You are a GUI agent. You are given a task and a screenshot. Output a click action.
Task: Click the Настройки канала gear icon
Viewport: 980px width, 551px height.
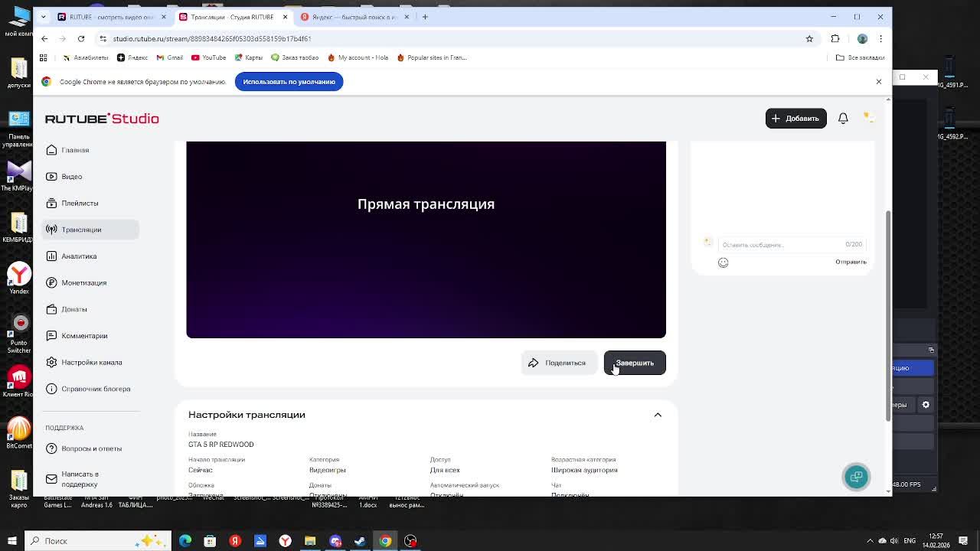coord(51,362)
